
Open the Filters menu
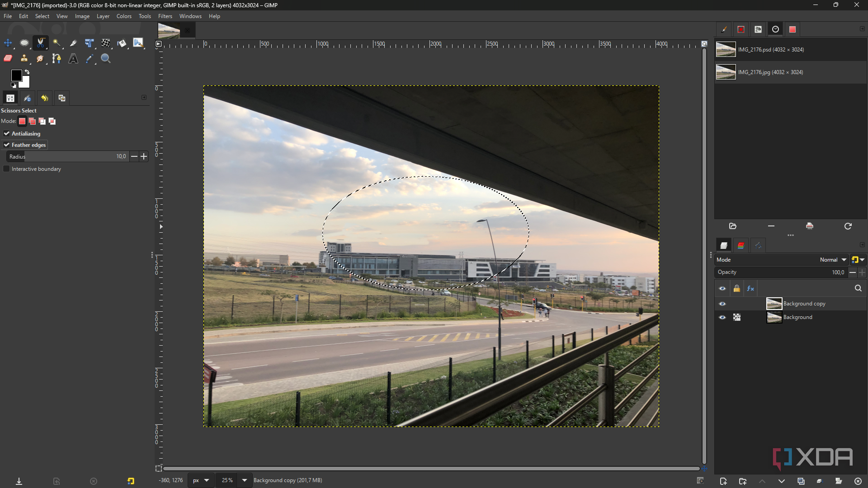(x=165, y=16)
